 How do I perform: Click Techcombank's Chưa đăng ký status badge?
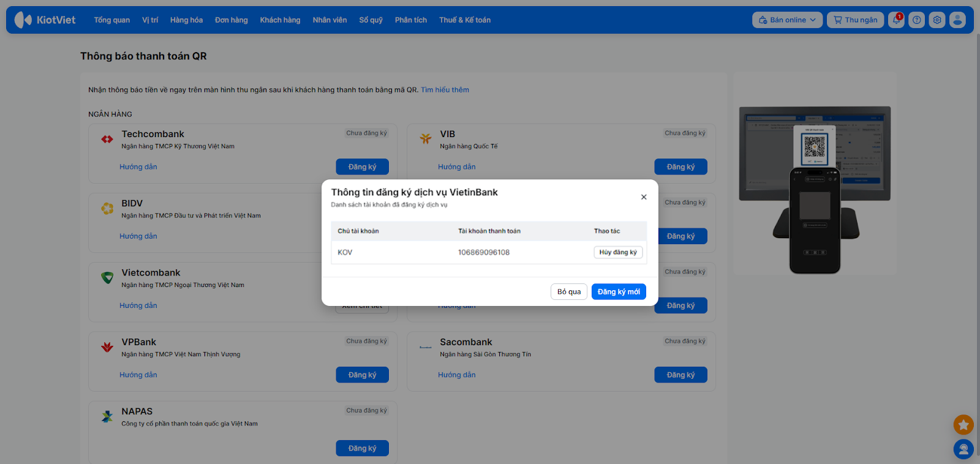tap(366, 133)
